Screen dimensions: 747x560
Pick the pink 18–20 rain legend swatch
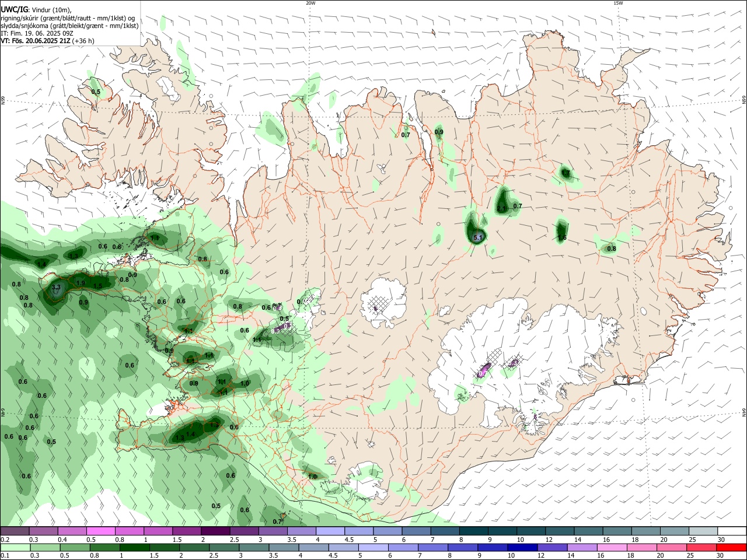(x=643, y=547)
